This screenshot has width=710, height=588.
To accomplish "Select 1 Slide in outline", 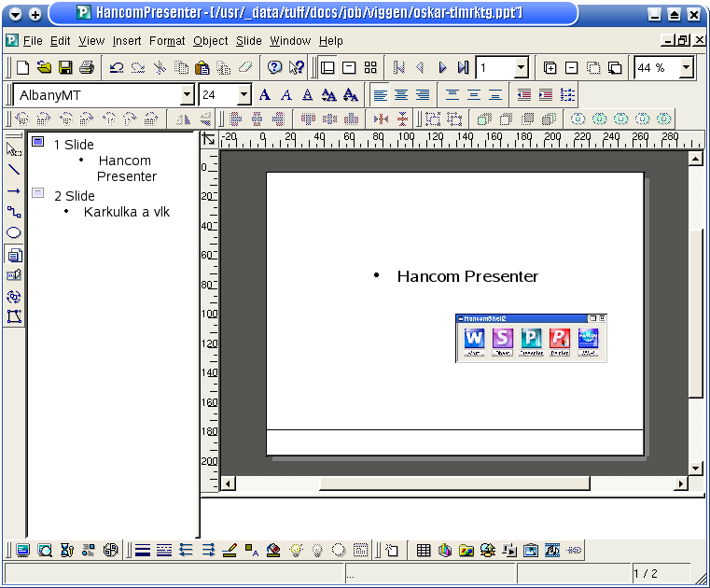I will (74, 145).
